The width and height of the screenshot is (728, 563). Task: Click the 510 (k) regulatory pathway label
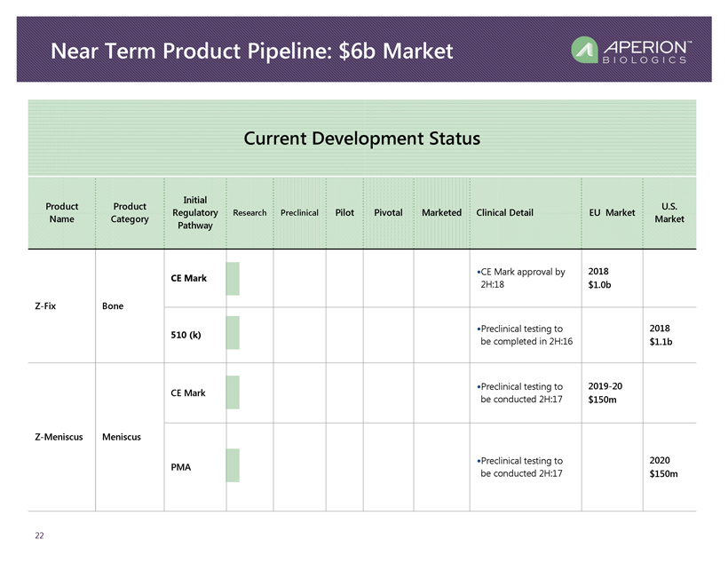pos(185,335)
